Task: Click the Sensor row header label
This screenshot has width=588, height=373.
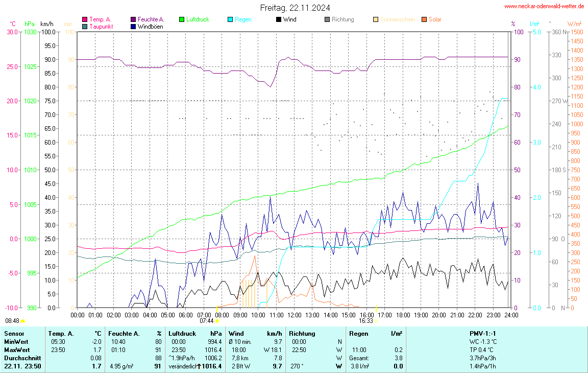Action: 14,333
